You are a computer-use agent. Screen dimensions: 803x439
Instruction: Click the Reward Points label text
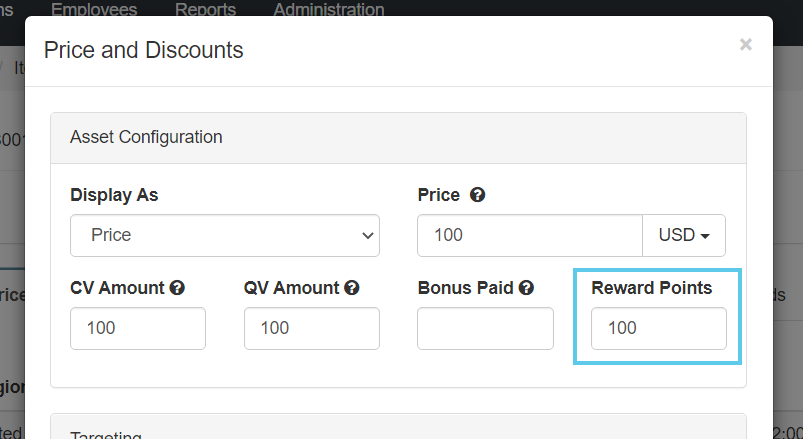coord(651,288)
